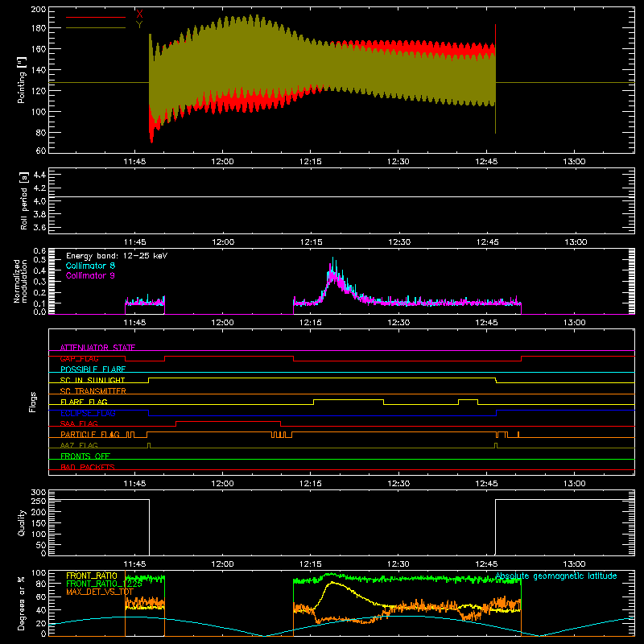
Task: Click the 4.0 tick on Roll period axis
Action: tap(39, 201)
